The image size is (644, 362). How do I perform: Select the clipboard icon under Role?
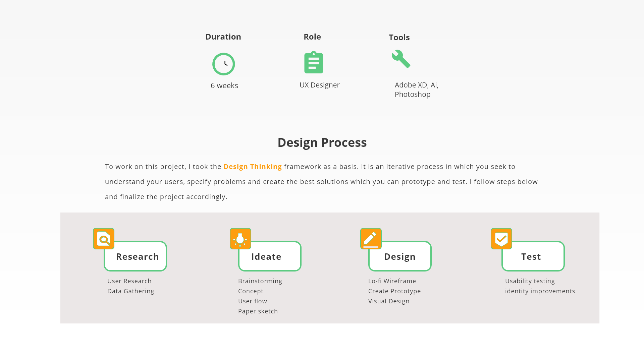point(314,62)
